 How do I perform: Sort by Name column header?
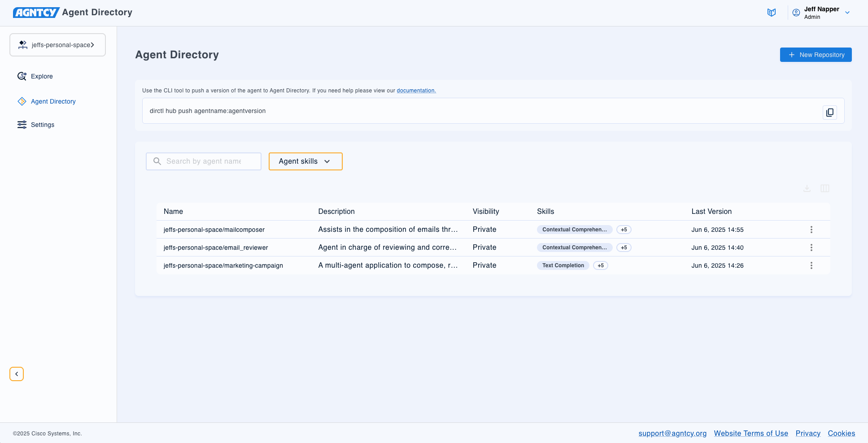(x=173, y=212)
